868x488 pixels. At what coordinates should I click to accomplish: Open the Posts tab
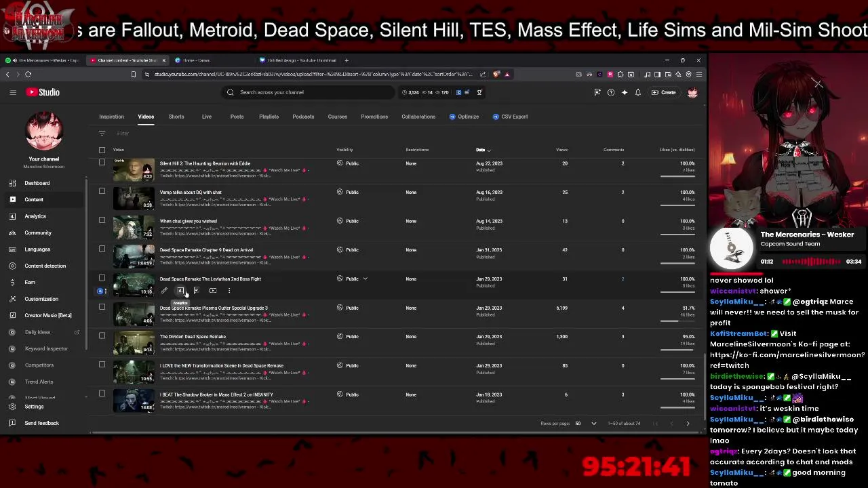coord(237,117)
